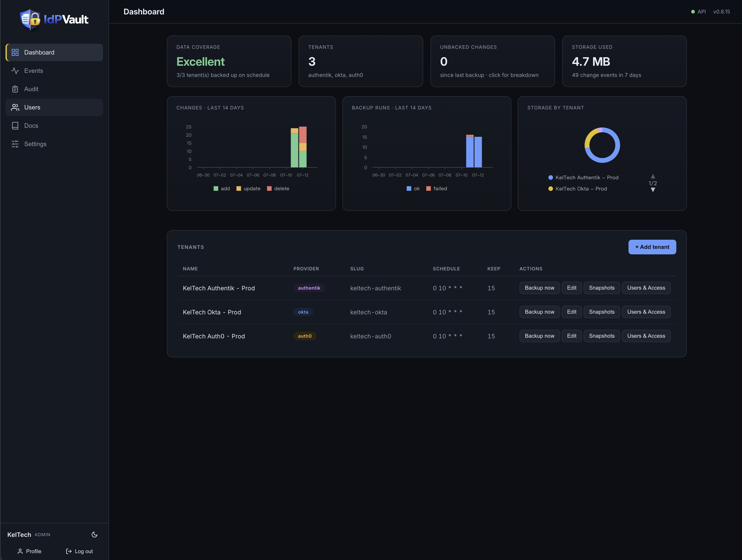Click the NAME column header
This screenshot has height=560, width=742.
[x=190, y=269]
